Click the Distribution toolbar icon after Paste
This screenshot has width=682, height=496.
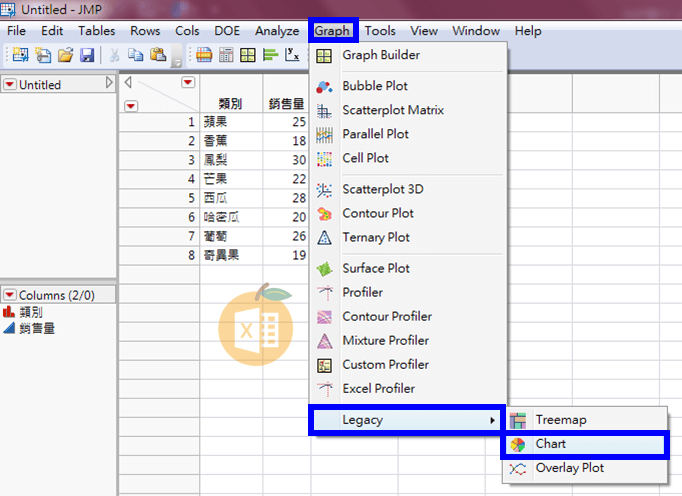point(204,55)
